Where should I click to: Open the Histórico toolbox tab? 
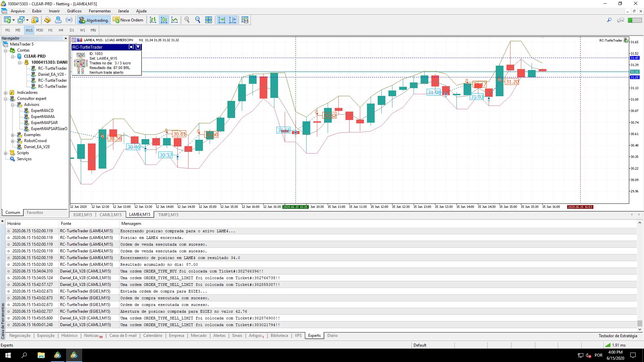coord(69,336)
